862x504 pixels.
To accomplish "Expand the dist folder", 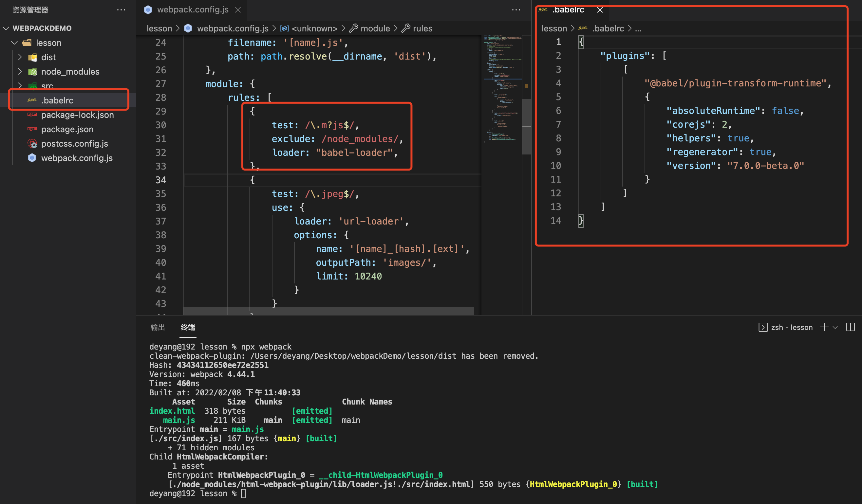I will point(20,57).
